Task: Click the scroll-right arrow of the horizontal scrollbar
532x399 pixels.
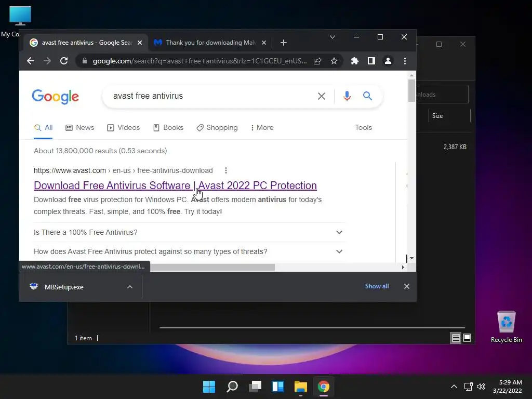Action: pos(403,268)
